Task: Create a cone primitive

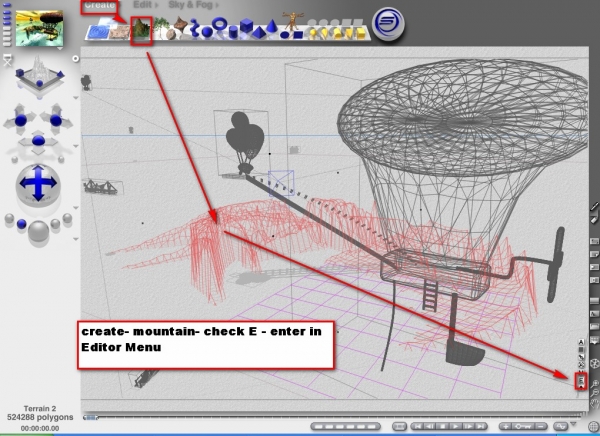Action: click(272, 26)
